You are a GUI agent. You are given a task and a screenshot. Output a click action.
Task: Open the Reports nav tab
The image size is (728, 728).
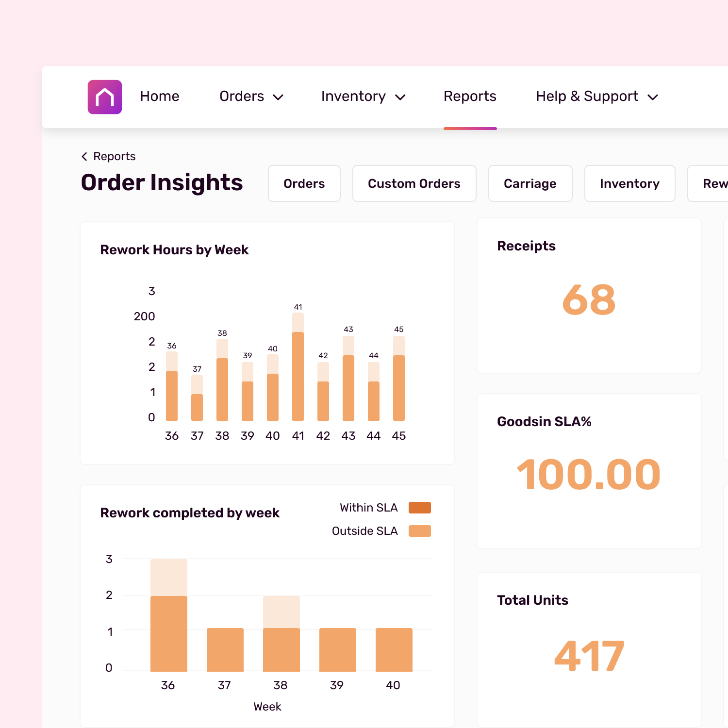pos(470,96)
